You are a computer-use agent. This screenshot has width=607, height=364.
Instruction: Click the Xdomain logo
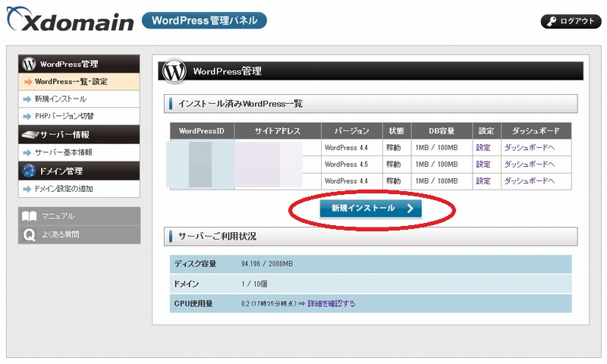pyautogui.click(x=70, y=20)
